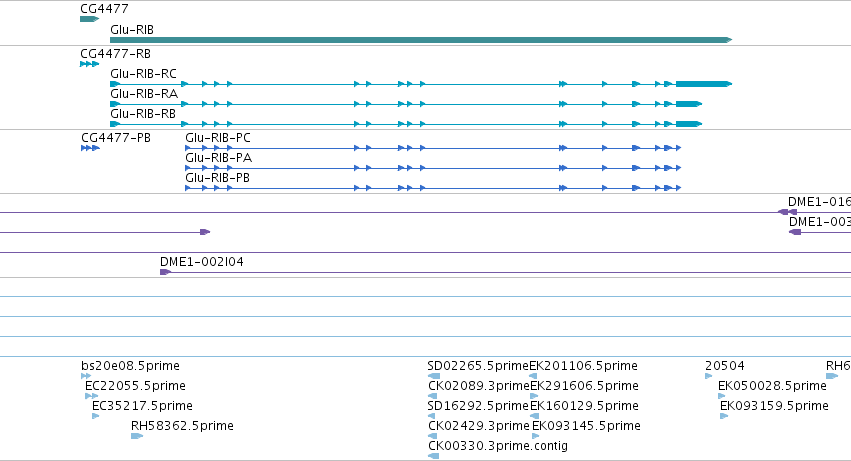The width and height of the screenshot is (851, 461).
Task: Click the final exon block of Glu-RIB-RA
Action: click(x=689, y=104)
